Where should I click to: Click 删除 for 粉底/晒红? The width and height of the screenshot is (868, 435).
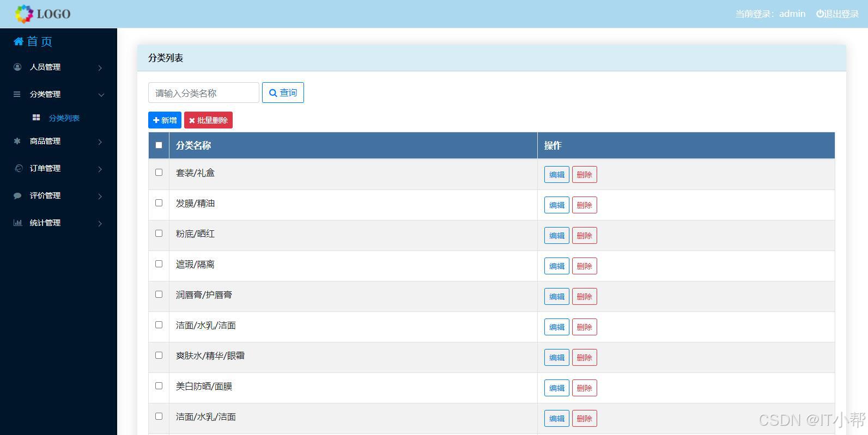[x=585, y=235]
